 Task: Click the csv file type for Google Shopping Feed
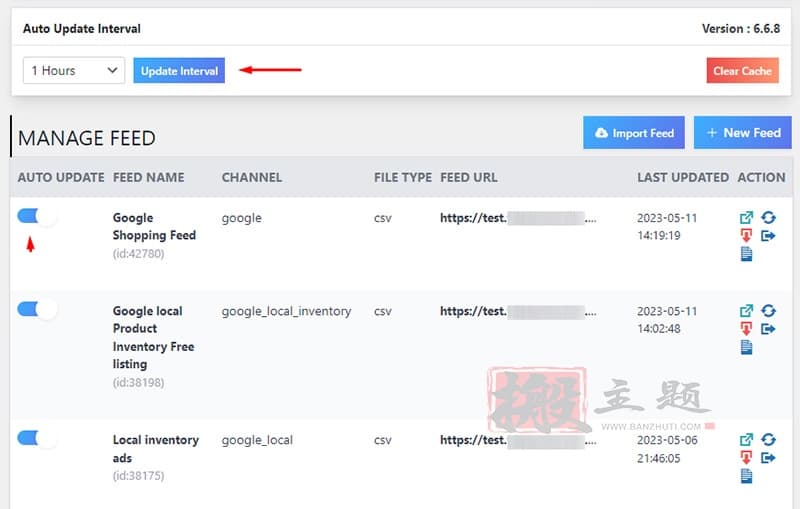tap(383, 218)
